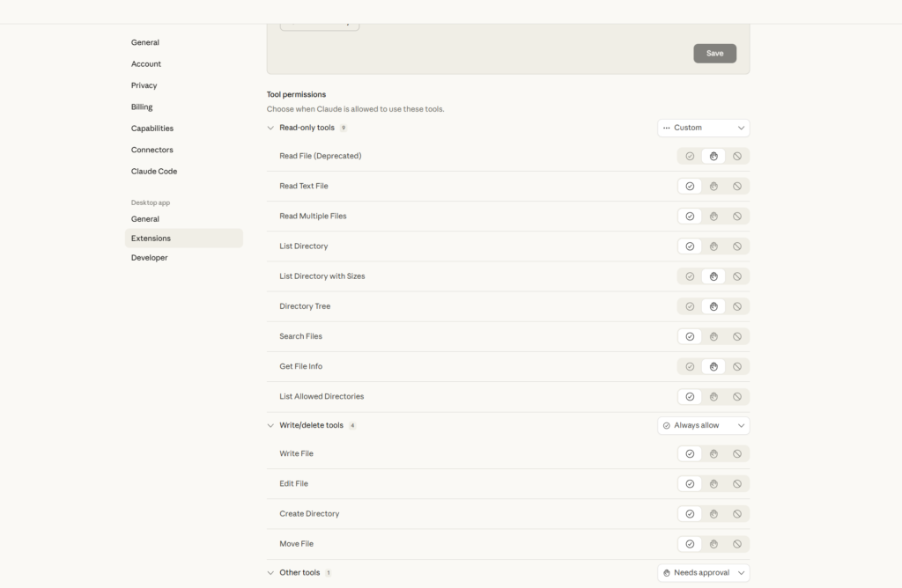Click the Save button
902x588 pixels.
pyautogui.click(x=714, y=53)
